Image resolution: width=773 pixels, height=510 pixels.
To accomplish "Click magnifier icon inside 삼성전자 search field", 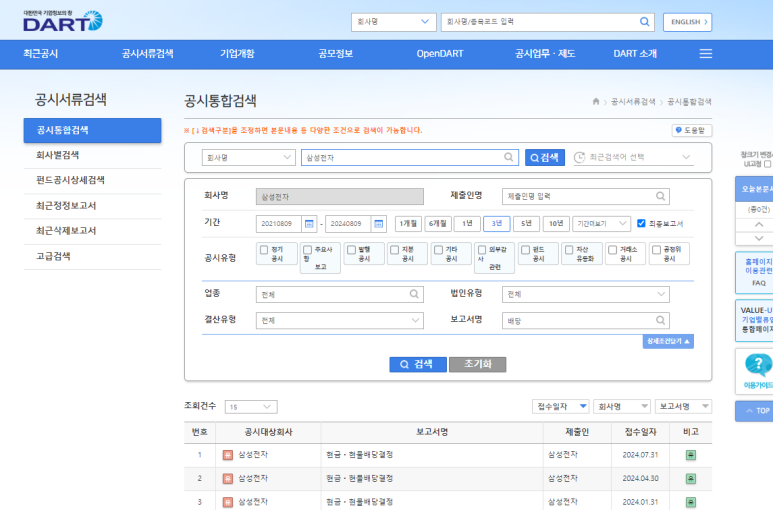I will coord(508,157).
